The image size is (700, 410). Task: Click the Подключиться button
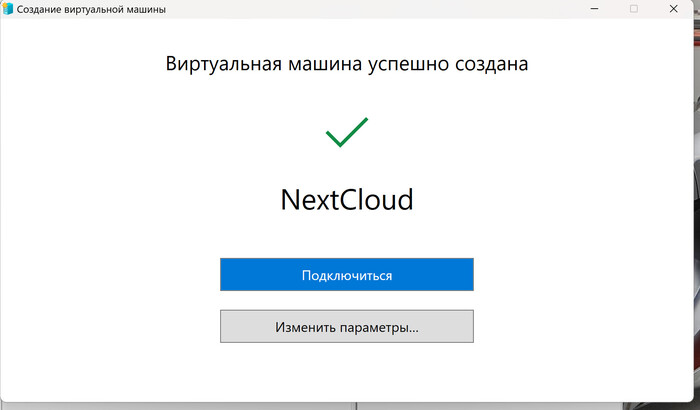coord(346,274)
